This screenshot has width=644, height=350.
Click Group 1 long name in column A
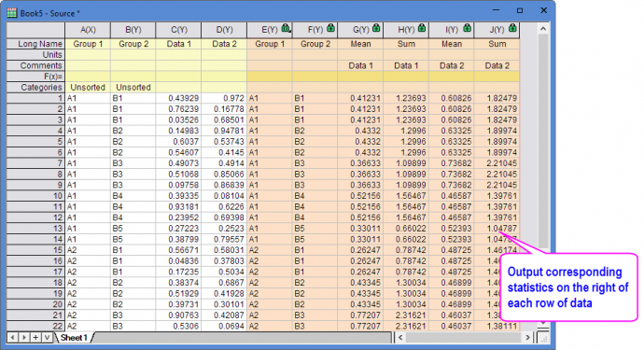88,44
